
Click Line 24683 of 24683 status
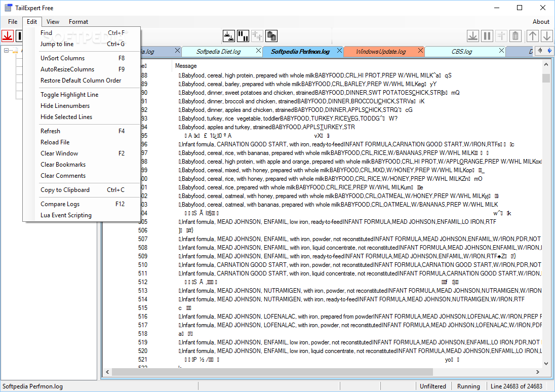pos(517,386)
